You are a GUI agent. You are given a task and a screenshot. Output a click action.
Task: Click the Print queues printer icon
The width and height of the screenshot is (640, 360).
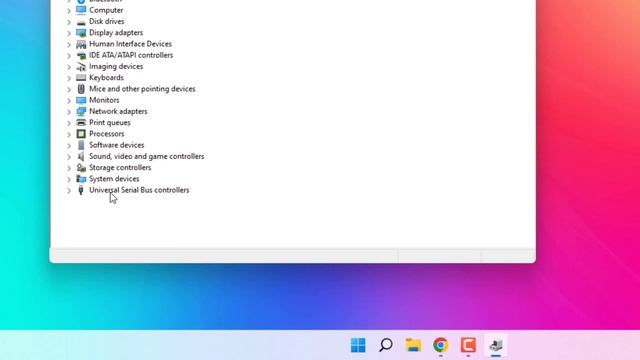pos(81,122)
